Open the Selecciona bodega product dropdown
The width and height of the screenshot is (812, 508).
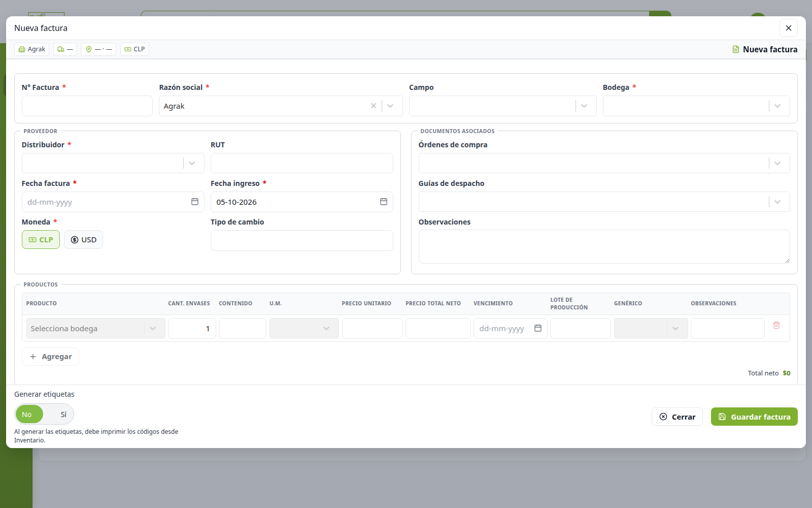point(96,328)
